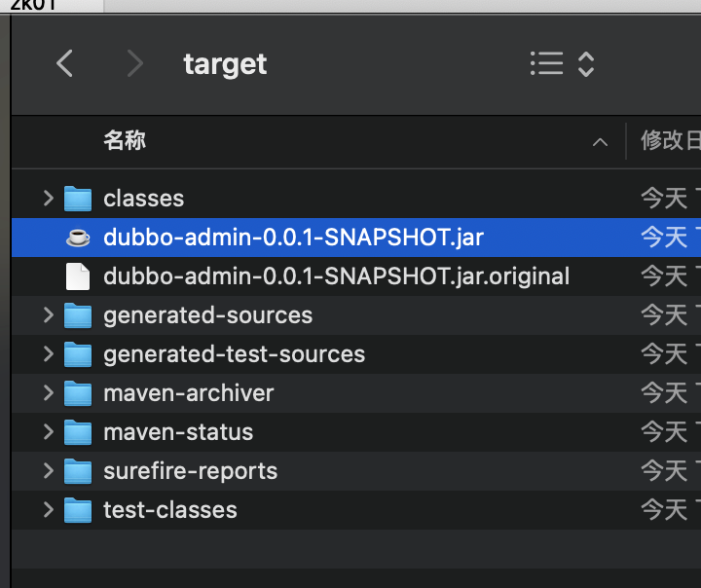Click the classes folder icon

pos(78,199)
